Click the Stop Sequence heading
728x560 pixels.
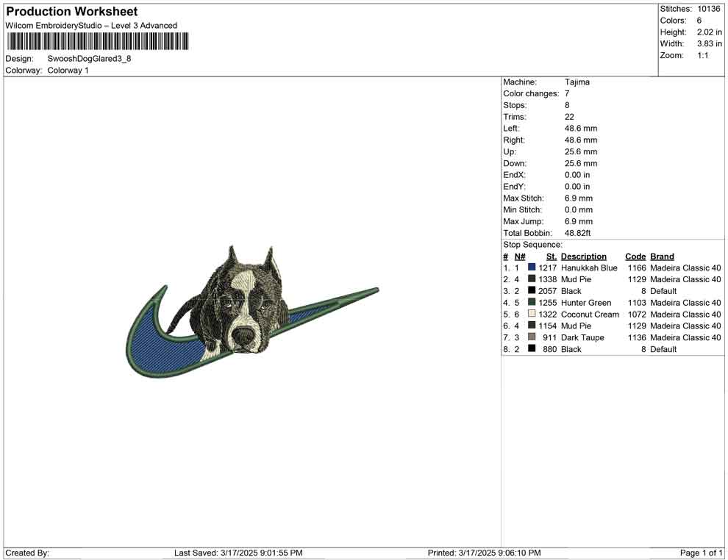point(532,245)
